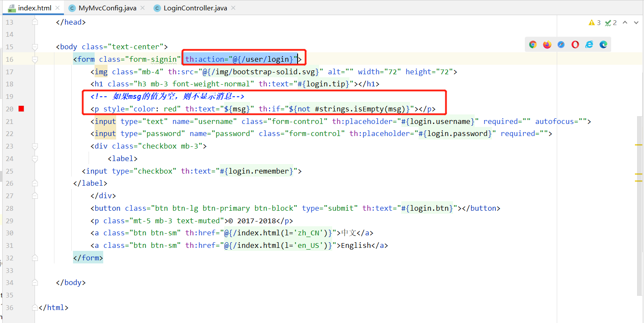
Task: Open preview in Internet Explorer
Action: pyautogui.click(x=589, y=44)
